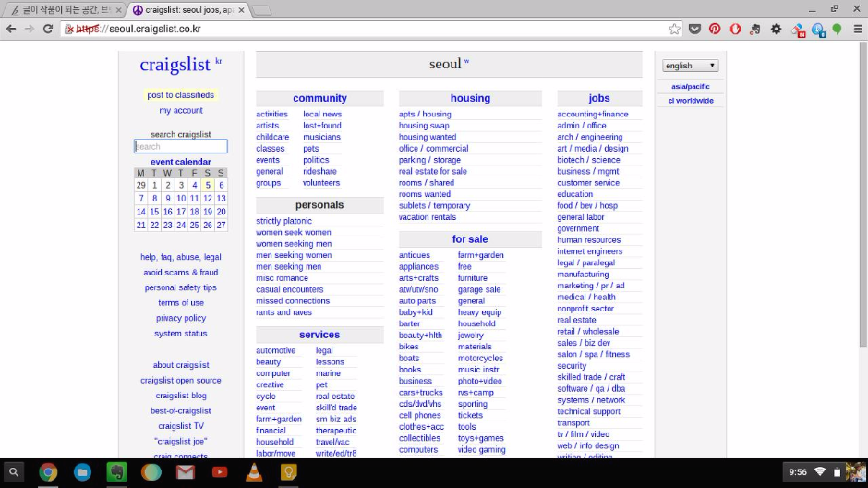Open the 'software / qa / dba' jobs link
868x488 pixels.
(x=590, y=389)
